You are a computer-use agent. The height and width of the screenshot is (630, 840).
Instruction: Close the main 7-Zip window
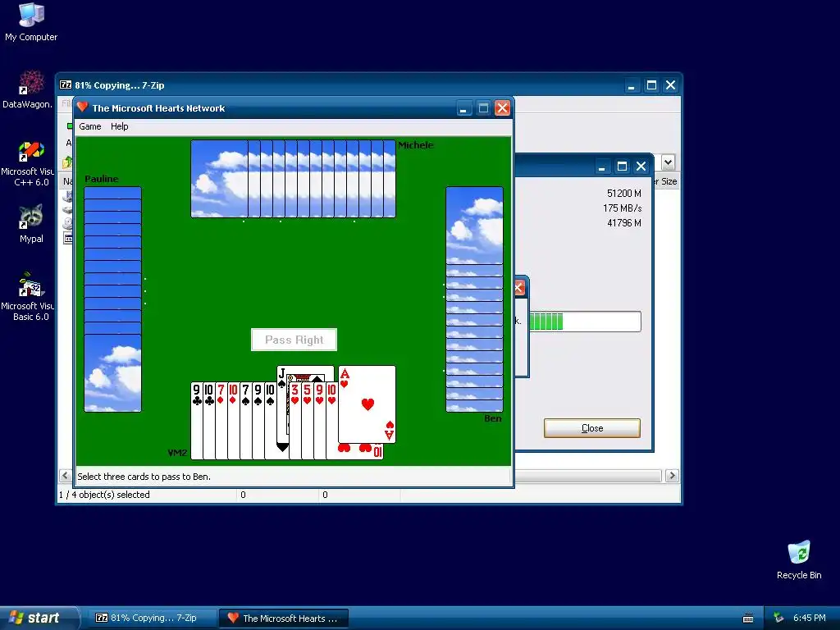[x=671, y=85]
